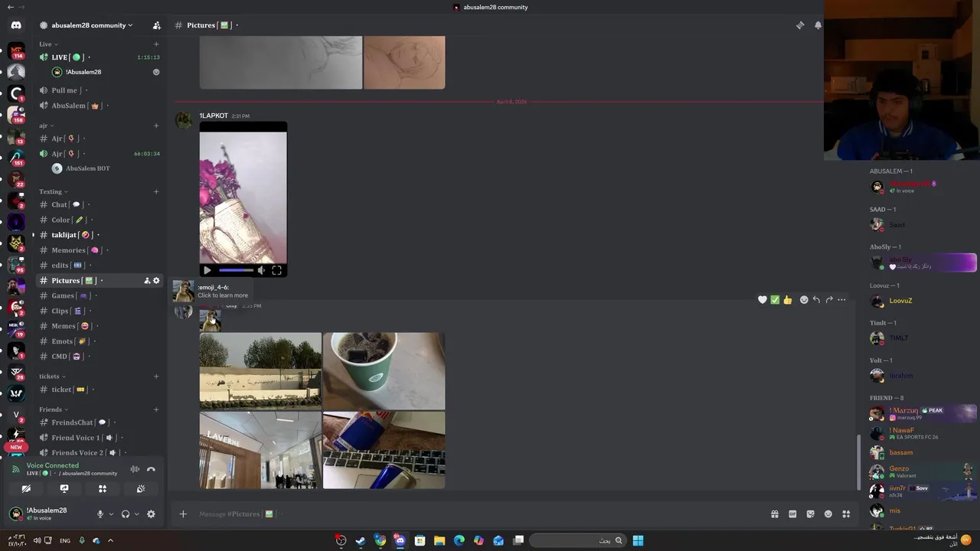Open microphone input options arrow

point(111,514)
